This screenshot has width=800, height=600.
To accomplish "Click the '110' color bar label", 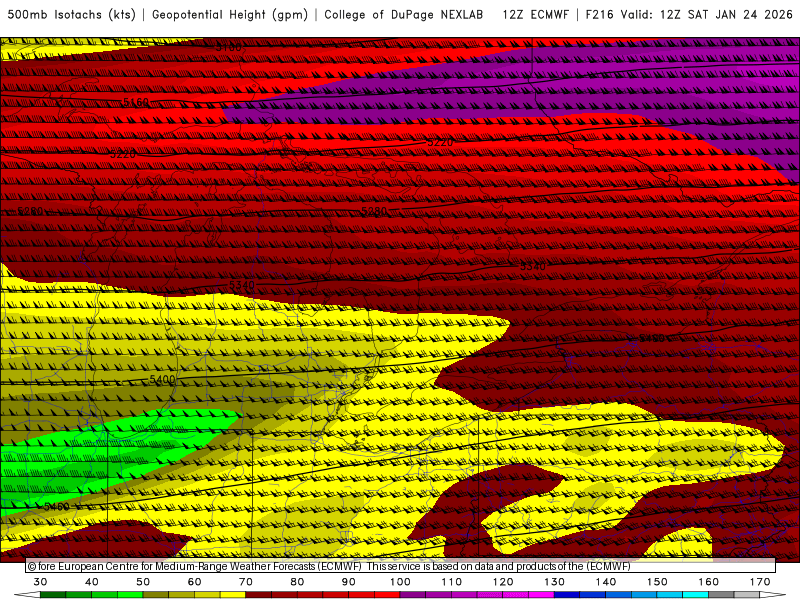I will click(x=452, y=582).
